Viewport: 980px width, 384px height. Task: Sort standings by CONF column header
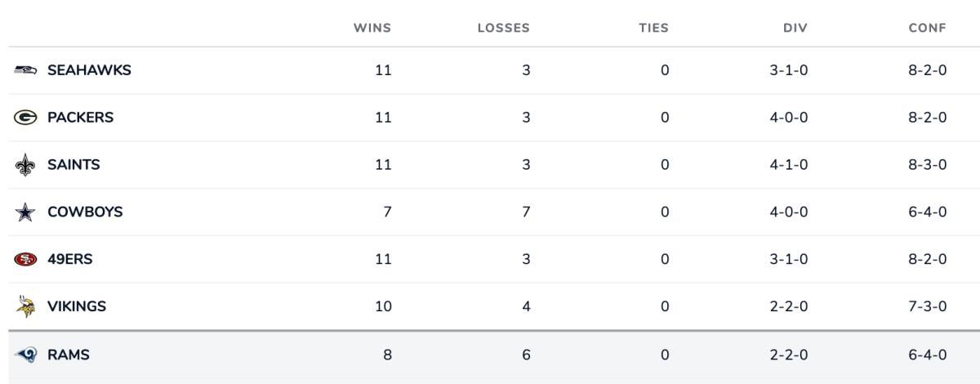[928, 28]
